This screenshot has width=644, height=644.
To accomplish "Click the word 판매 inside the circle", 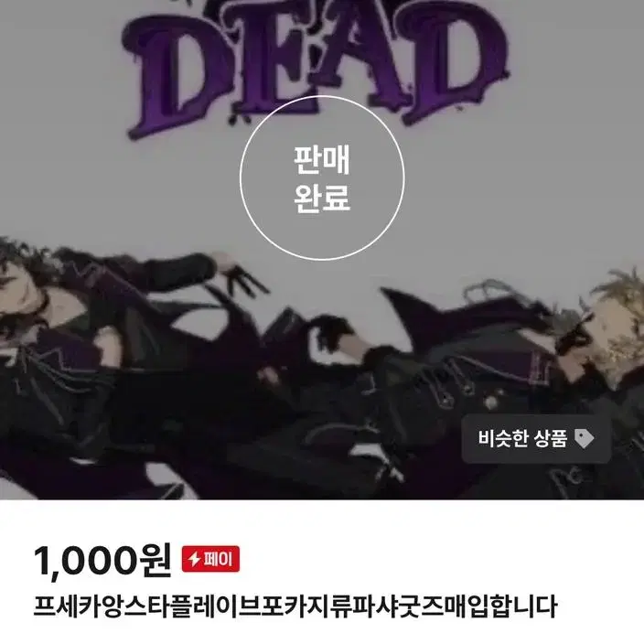I will [x=322, y=160].
